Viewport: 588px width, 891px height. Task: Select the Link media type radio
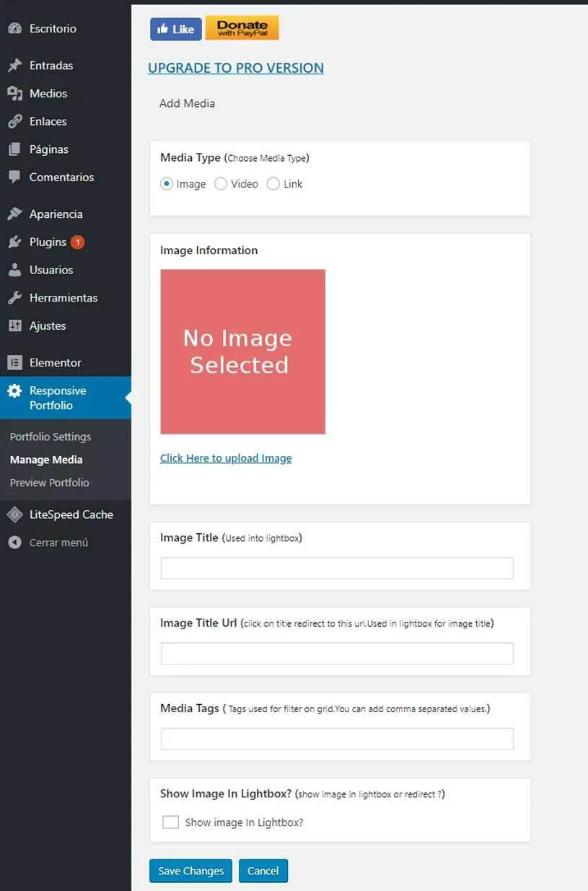point(273,184)
